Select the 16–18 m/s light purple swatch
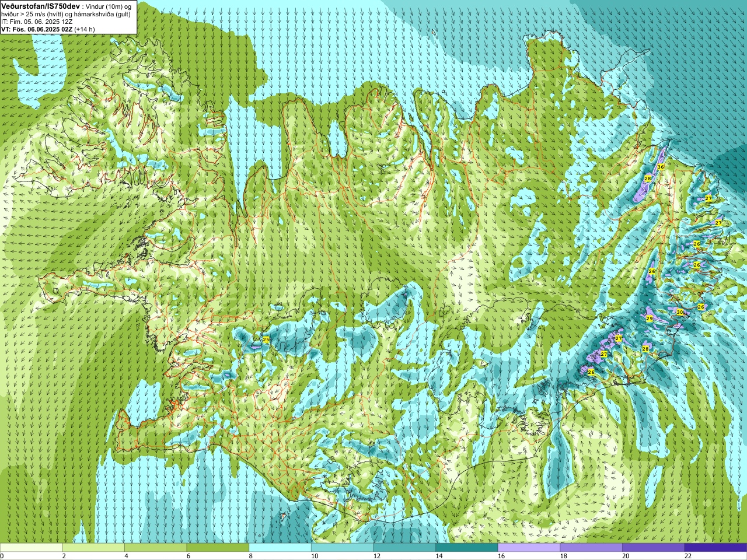747x560 pixels. click(529, 548)
